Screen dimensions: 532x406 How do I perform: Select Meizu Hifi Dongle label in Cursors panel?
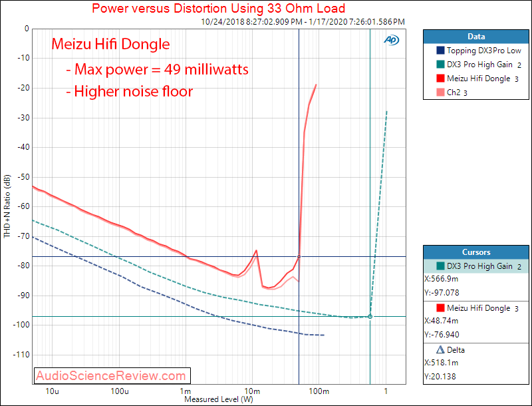pos(478,308)
